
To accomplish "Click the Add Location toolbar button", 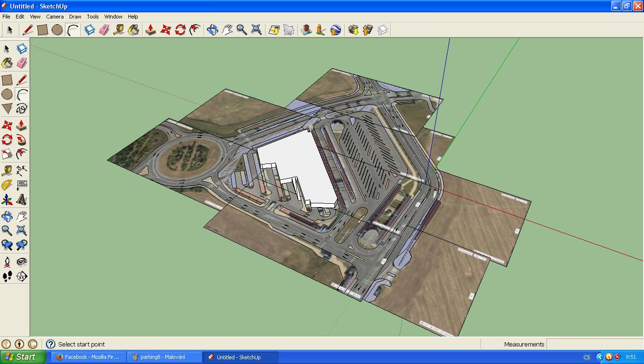I will tap(274, 30).
